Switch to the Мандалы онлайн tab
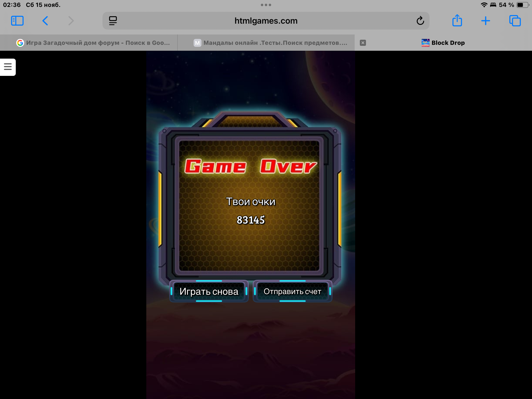 (270, 43)
